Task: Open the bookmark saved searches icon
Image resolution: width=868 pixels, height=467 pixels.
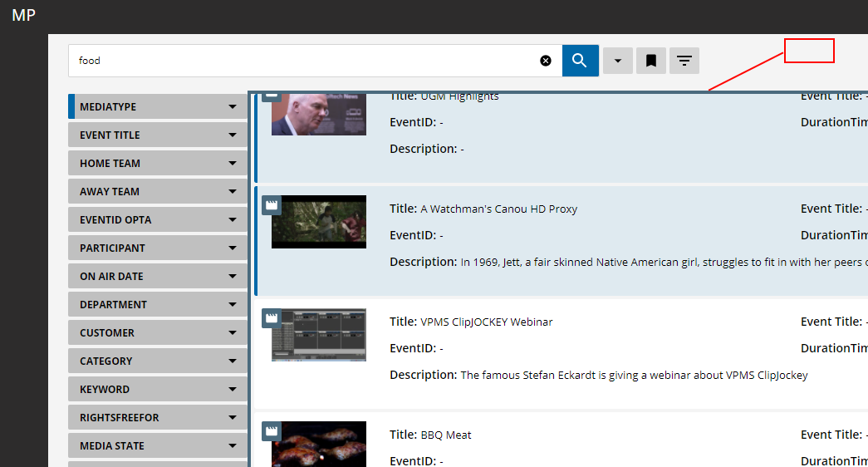Action: [x=651, y=61]
